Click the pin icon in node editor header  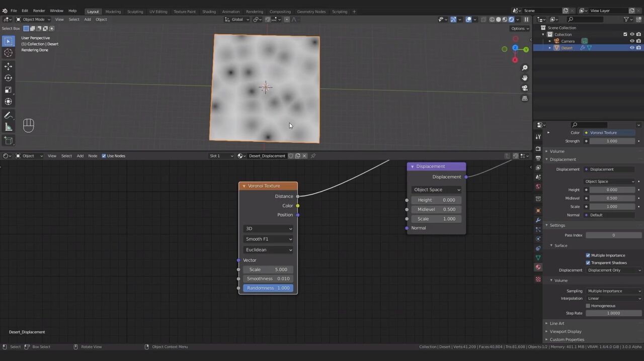point(313,156)
